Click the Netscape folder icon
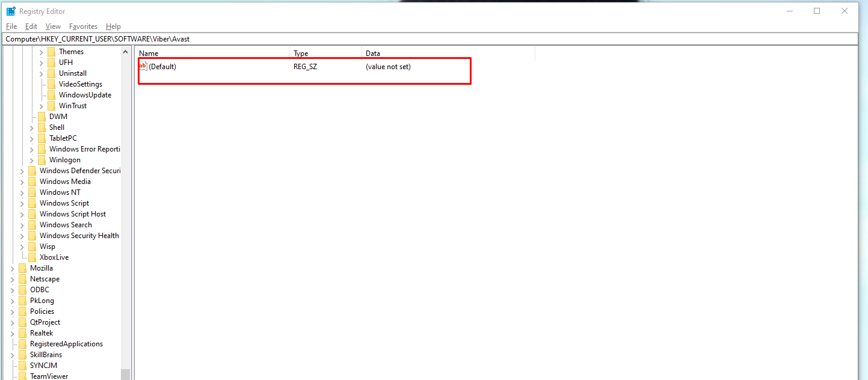Image resolution: width=868 pixels, height=380 pixels. [22, 279]
